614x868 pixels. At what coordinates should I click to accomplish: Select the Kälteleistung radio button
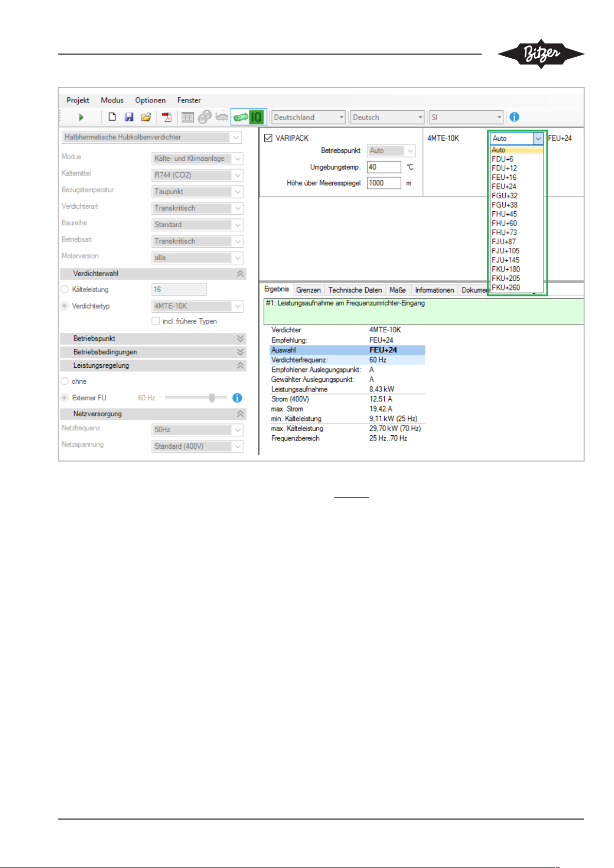65,290
